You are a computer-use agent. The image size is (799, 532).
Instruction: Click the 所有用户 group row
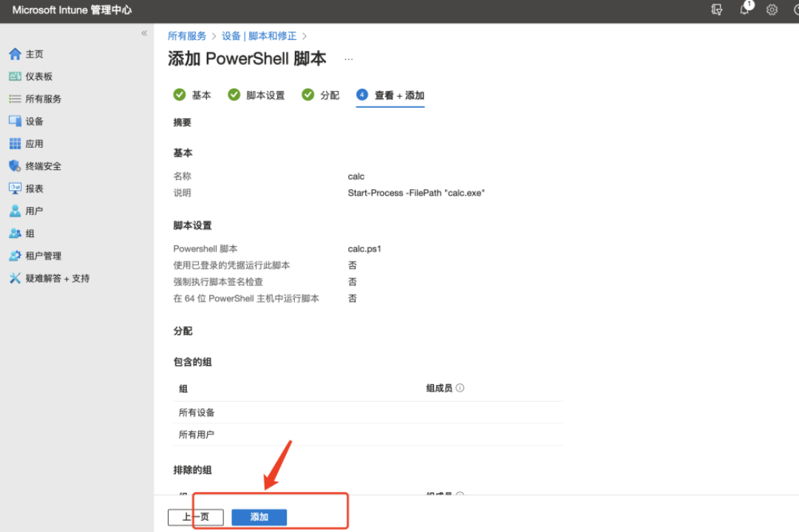point(367,434)
